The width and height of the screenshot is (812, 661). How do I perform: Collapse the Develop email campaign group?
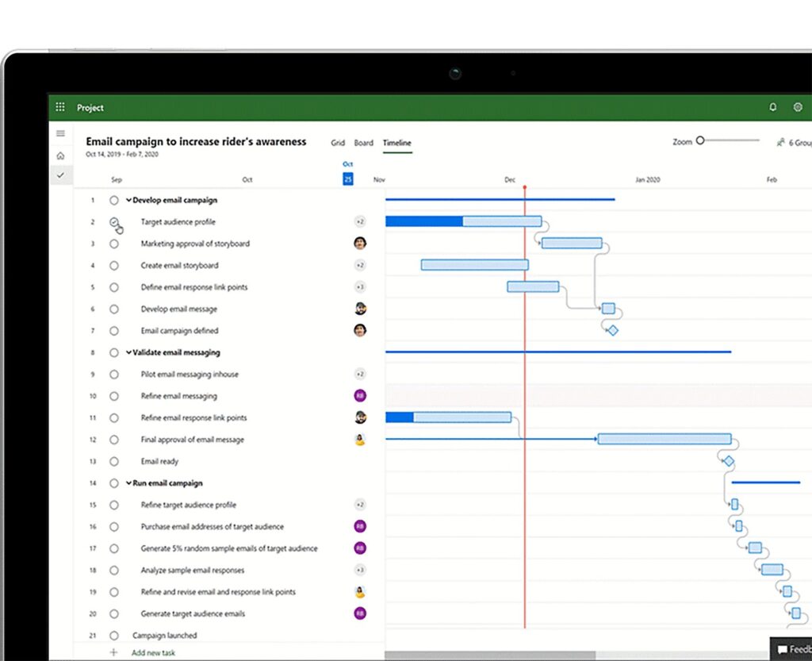[128, 200]
